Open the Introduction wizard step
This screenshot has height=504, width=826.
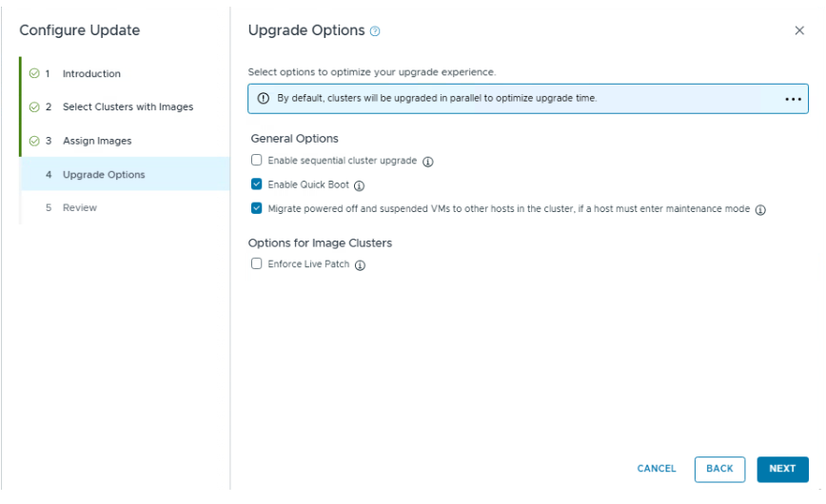point(91,73)
